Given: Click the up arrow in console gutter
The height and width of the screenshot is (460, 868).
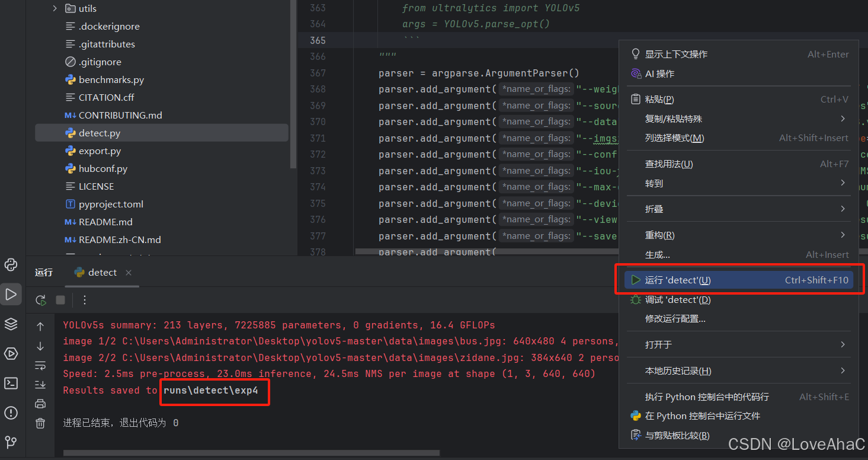Looking at the screenshot, I should point(40,327).
